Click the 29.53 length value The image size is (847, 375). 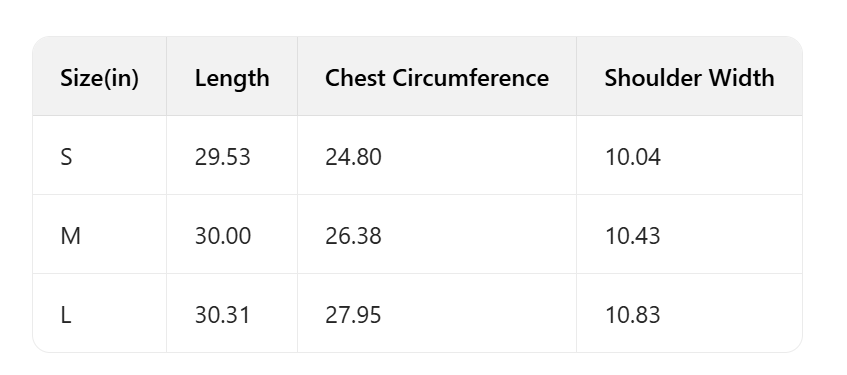[223, 157]
